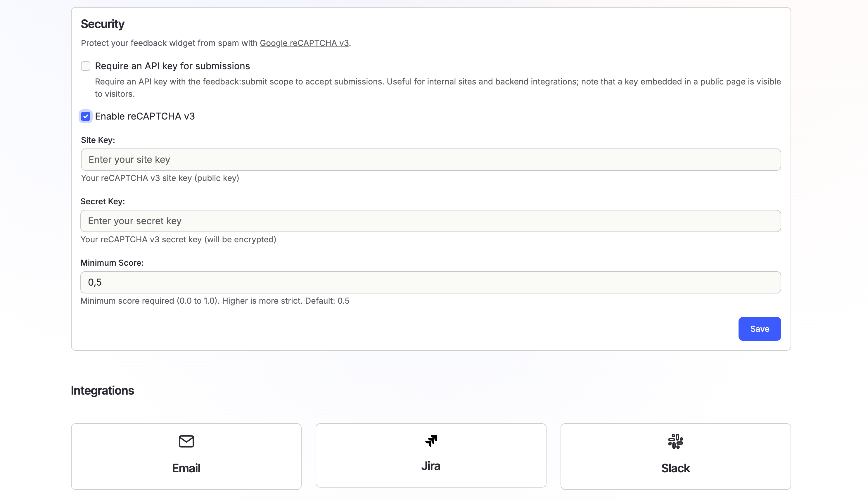
Task: Click the 'Minimum Score:' label
Action: [112, 262]
